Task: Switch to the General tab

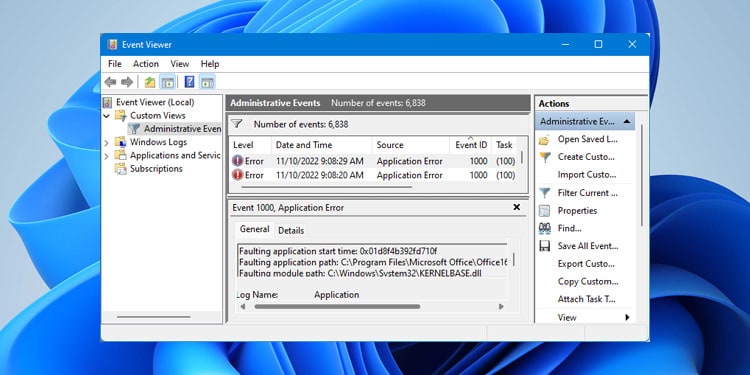Action: point(254,229)
